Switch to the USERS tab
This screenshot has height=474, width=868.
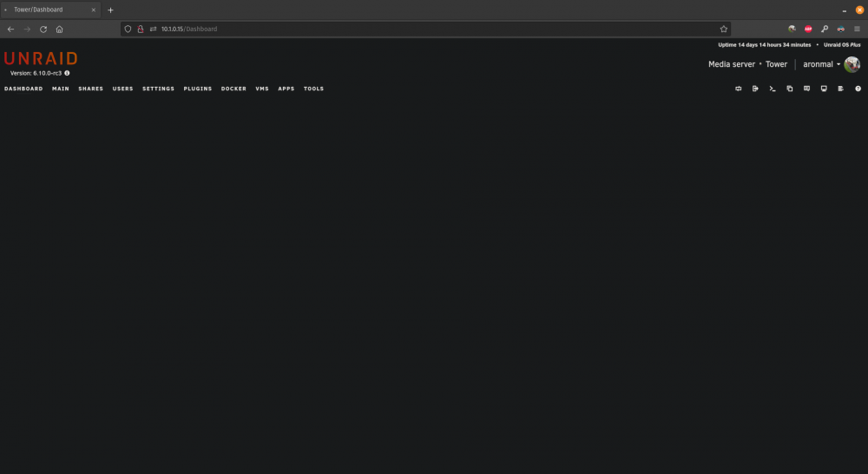pyautogui.click(x=123, y=89)
